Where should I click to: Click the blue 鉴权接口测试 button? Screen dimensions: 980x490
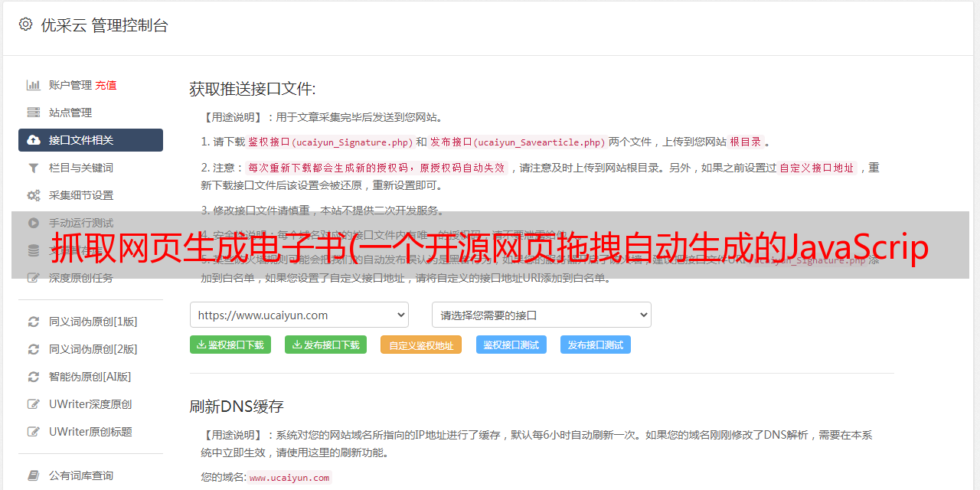pyautogui.click(x=511, y=345)
